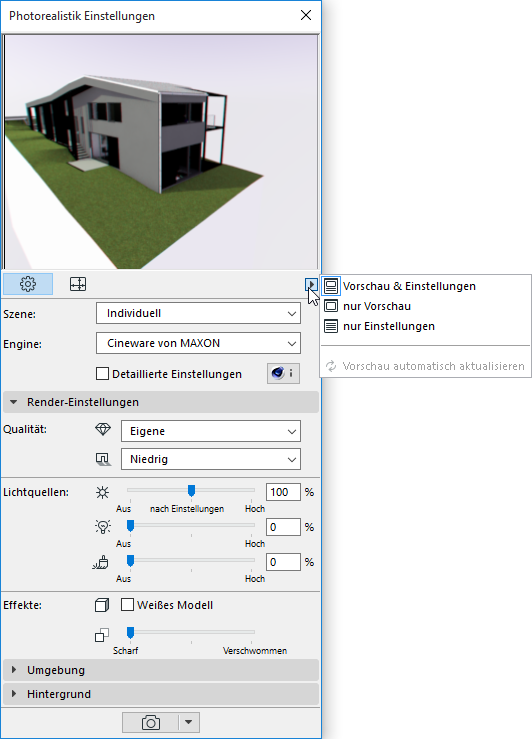The image size is (532, 739).
Task: Click the rendered house preview image
Action: point(161,152)
